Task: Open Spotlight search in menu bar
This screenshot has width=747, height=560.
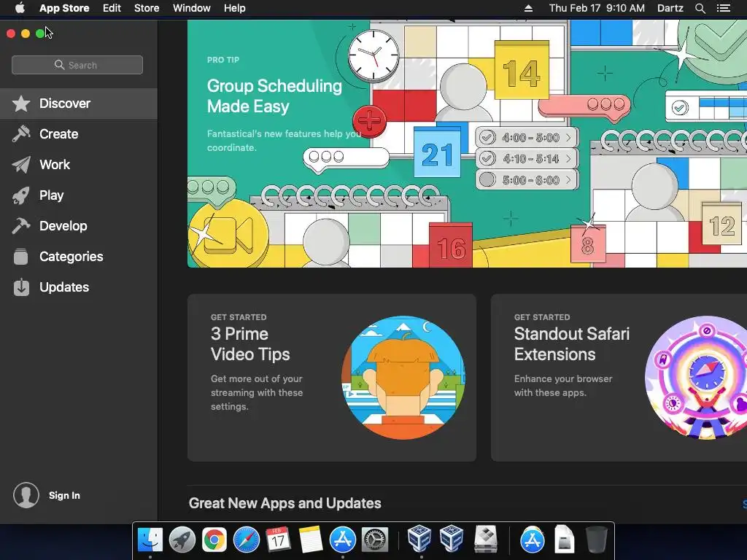Action: [700, 8]
